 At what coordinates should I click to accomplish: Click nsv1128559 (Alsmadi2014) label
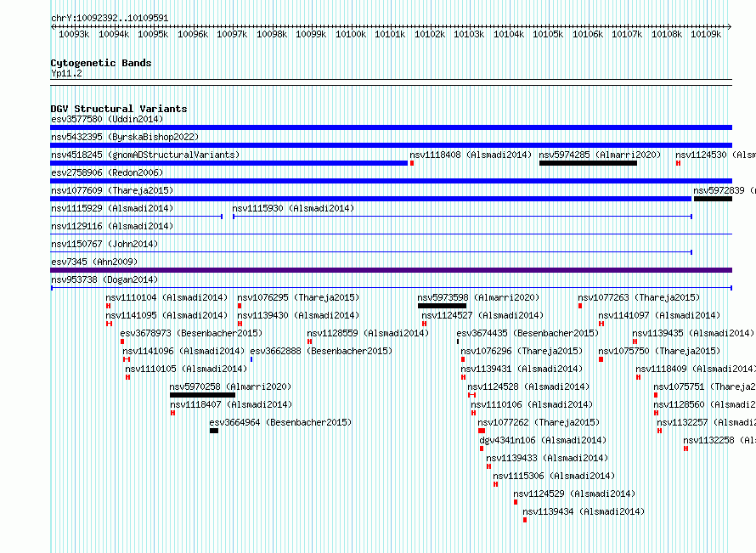point(368,333)
